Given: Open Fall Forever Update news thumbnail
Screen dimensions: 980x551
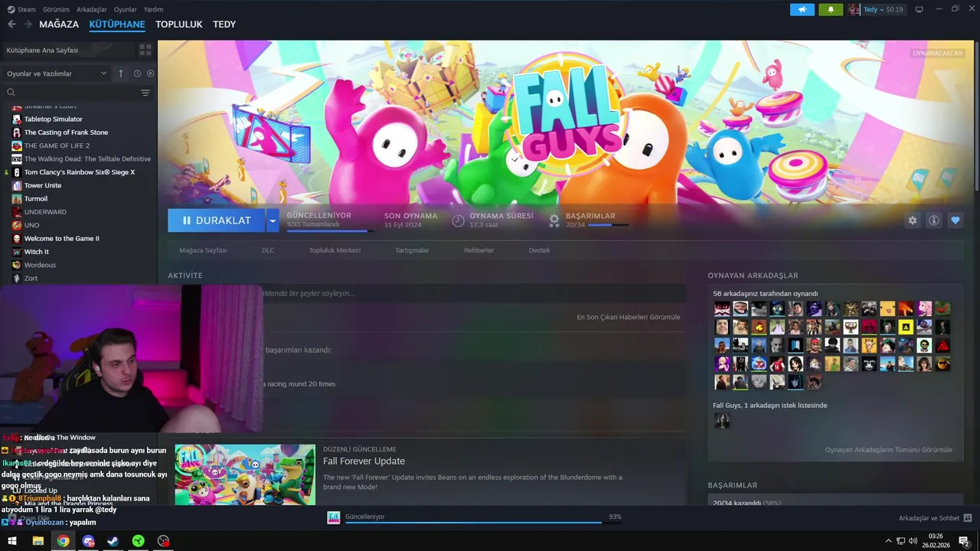Looking at the screenshot, I should click(245, 474).
